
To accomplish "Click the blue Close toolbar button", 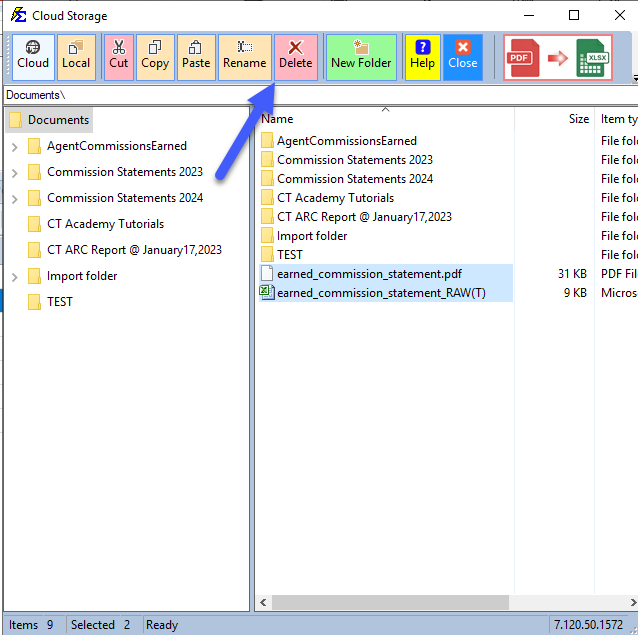I will 463,57.
